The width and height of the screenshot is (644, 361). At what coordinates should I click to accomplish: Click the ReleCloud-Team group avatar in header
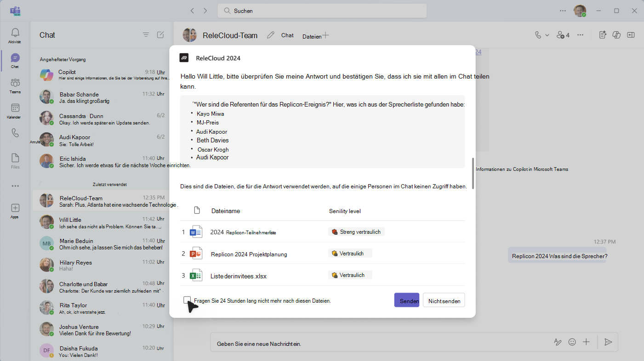point(190,35)
